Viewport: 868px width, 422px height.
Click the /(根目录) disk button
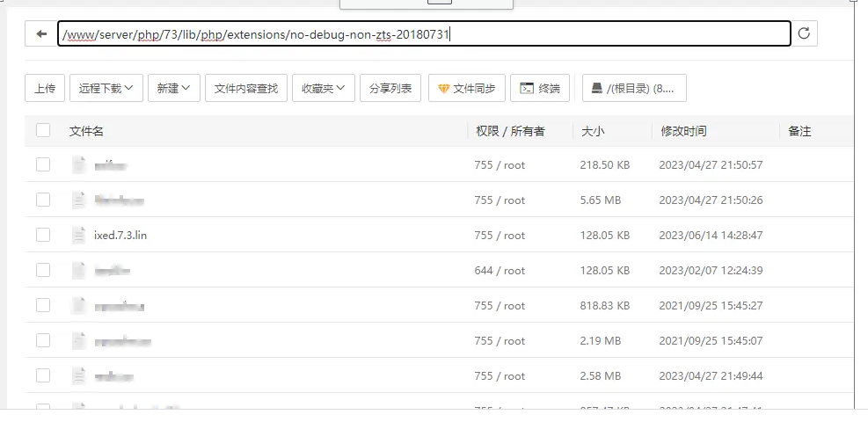(634, 88)
